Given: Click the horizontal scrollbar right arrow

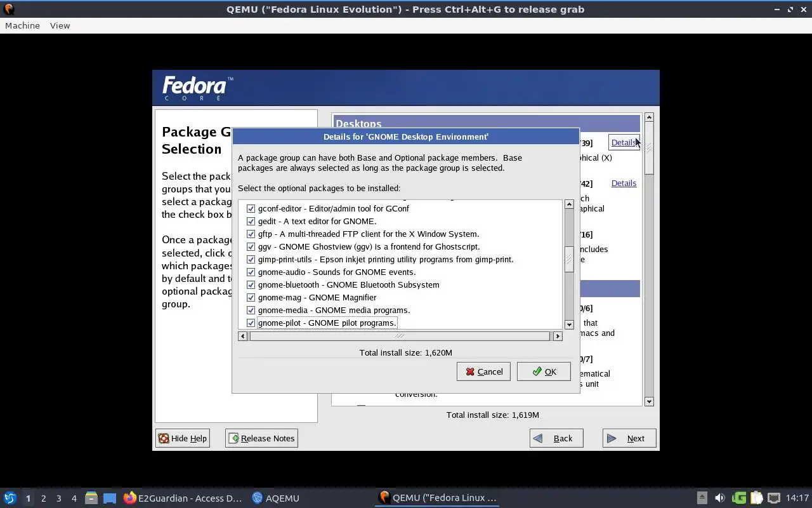Looking at the screenshot, I should 558,336.
